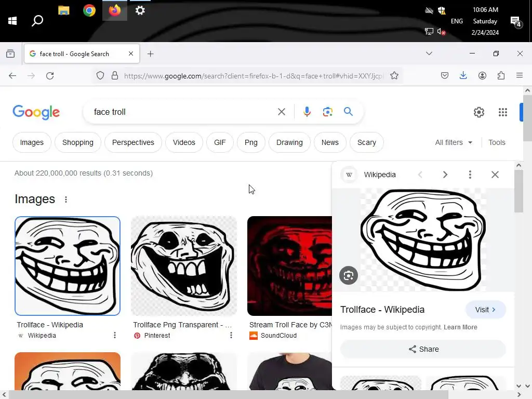
Task: Go back to the previous page
Action: [12, 76]
